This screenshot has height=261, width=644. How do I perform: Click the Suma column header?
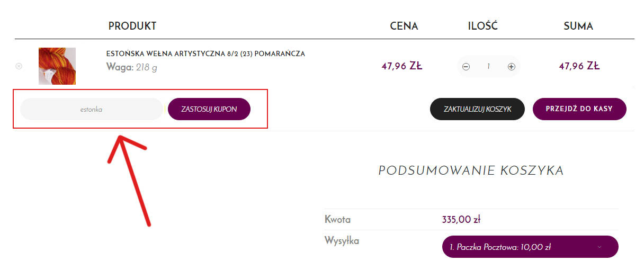point(578,26)
